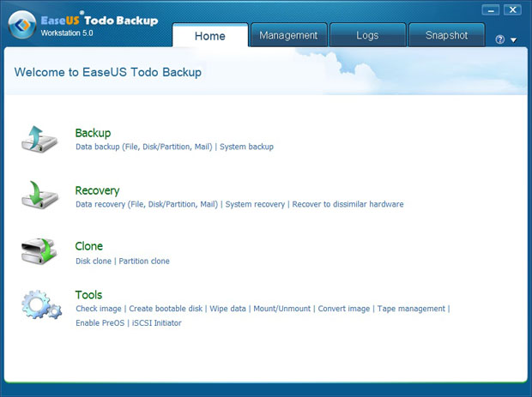Viewport: 532px width, 397px height.
Task: Open Disk clone link
Action: coord(94,261)
